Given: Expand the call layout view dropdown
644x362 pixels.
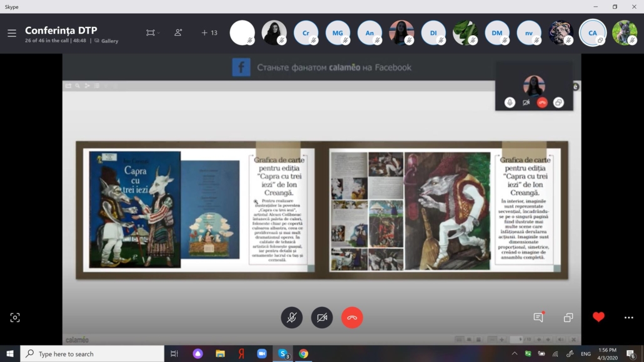Looking at the screenshot, I should [153, 33].
